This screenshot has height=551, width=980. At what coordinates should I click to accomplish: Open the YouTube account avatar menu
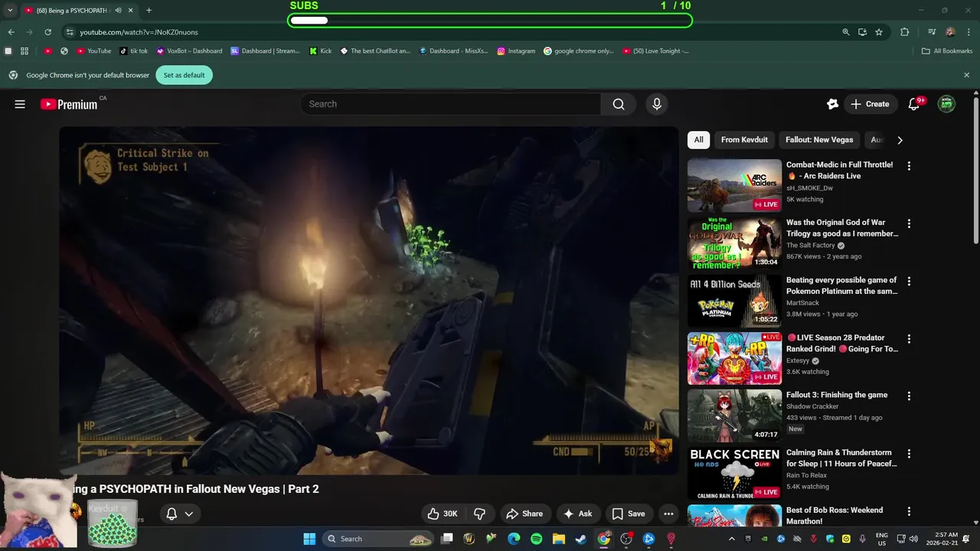click(947, 104)
